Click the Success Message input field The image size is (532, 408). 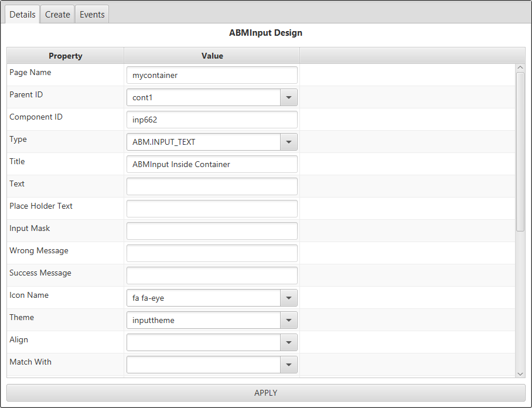pyautogui.click(x=212, y=276)
